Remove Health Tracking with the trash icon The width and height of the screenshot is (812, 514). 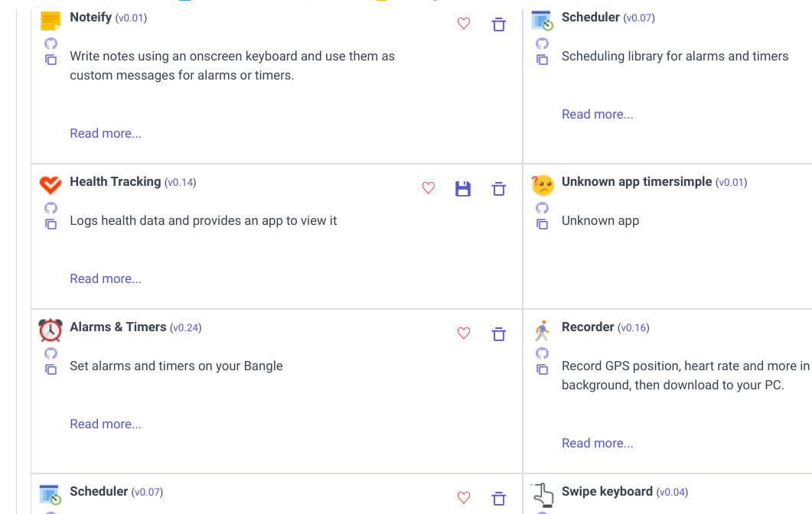(499, 188)
